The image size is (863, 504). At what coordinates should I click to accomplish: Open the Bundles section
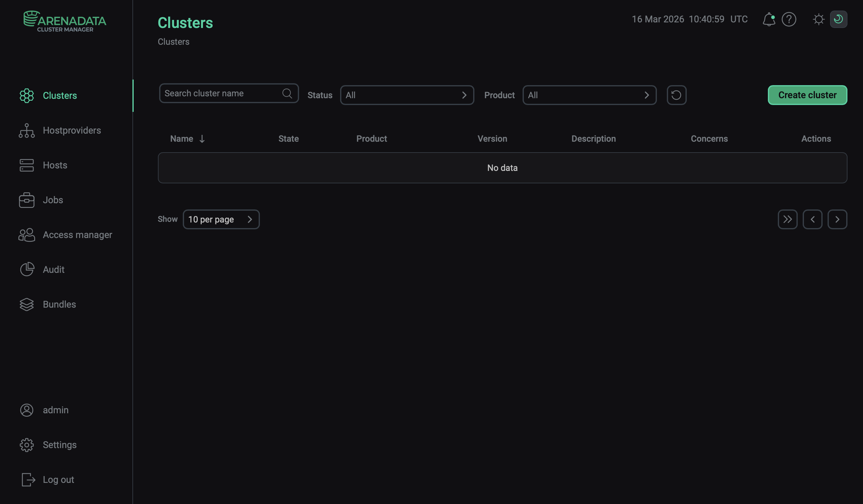[59, 305]
